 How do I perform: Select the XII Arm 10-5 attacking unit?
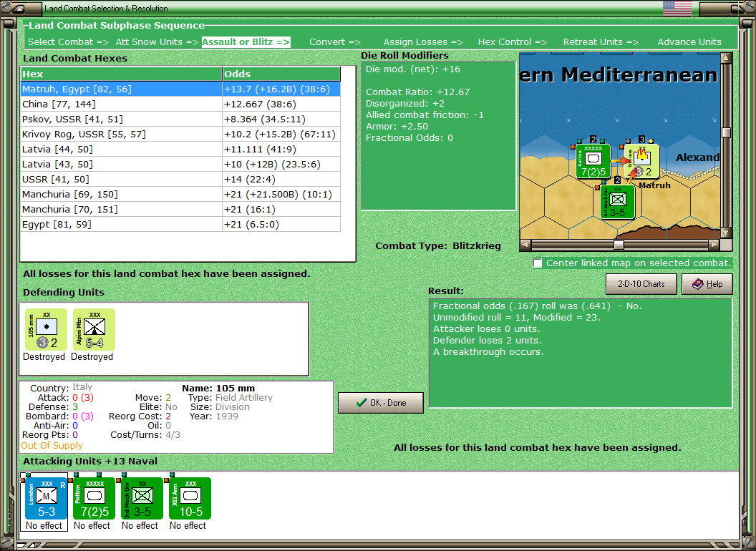[190, 499]
